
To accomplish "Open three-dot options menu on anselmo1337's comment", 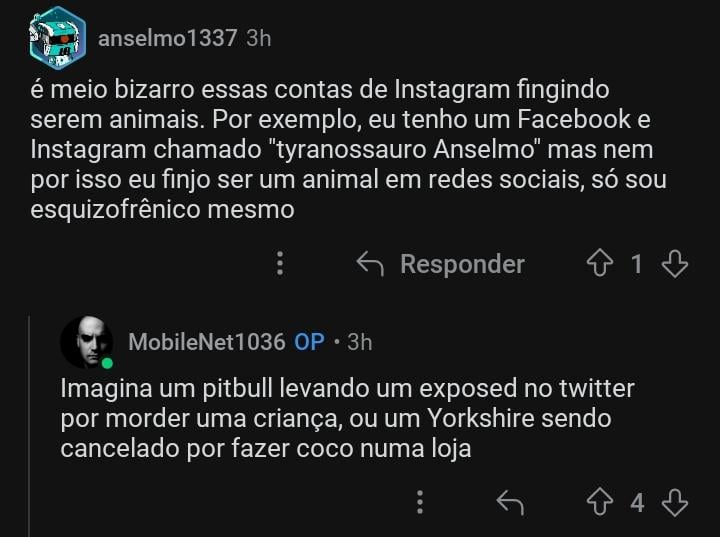I will 280,264.
